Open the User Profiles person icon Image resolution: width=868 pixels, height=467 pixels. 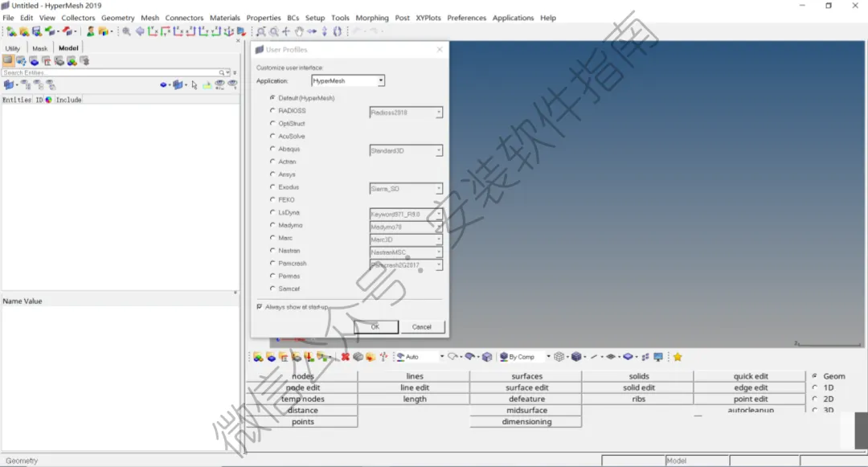90,31
